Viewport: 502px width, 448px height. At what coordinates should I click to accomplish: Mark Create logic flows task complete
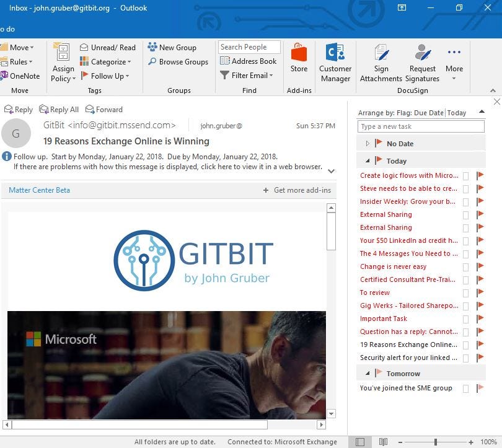pyautogui.click(x=465, y=176)
